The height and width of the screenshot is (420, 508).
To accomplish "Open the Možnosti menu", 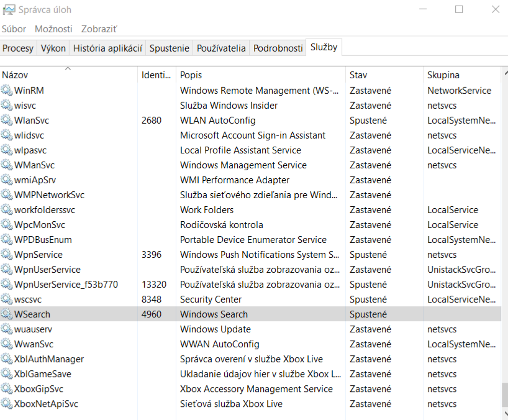I will point(53,29).
